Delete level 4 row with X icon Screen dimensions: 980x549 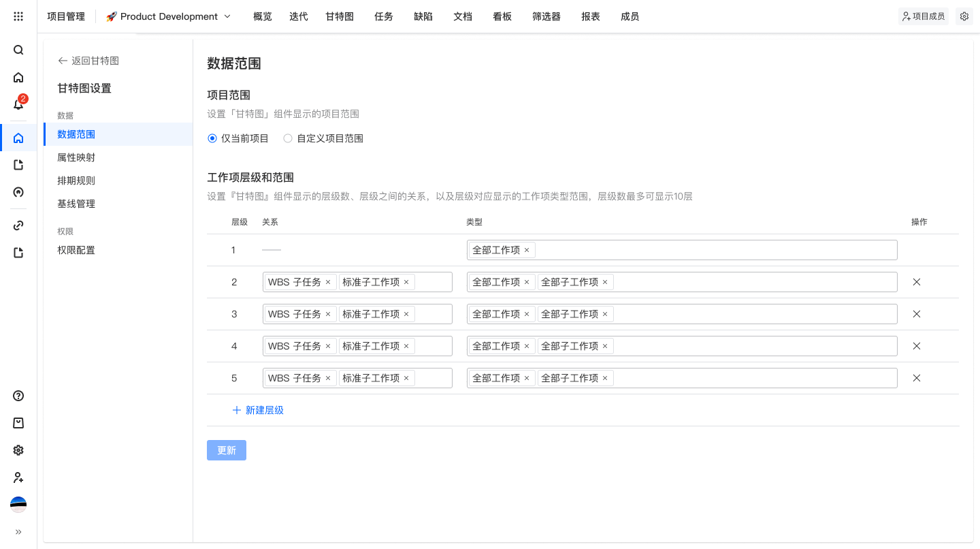(x=917, y=346)
